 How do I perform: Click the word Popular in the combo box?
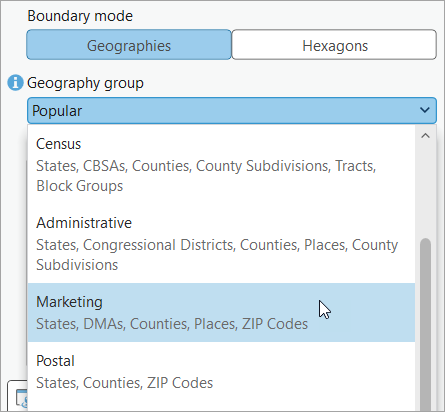coord(57,111)
